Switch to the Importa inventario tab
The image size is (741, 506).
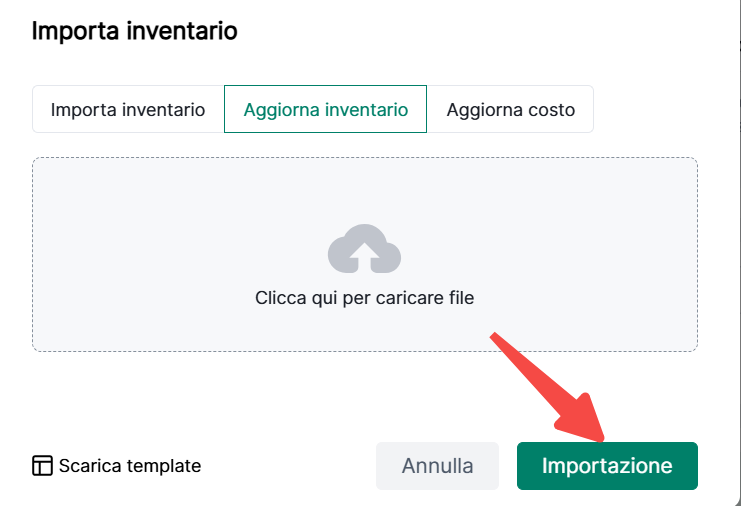point(128,109)
